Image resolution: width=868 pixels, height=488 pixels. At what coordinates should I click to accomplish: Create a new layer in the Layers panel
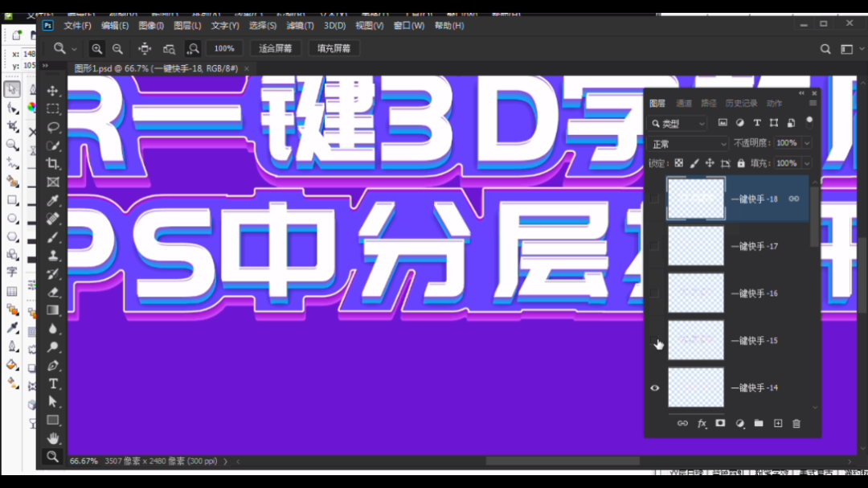778,424
